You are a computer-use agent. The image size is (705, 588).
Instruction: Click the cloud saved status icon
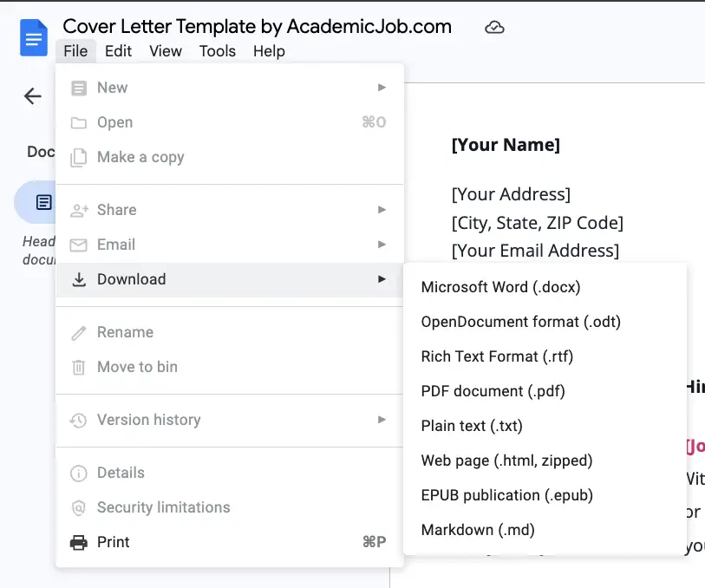[494, 27]
